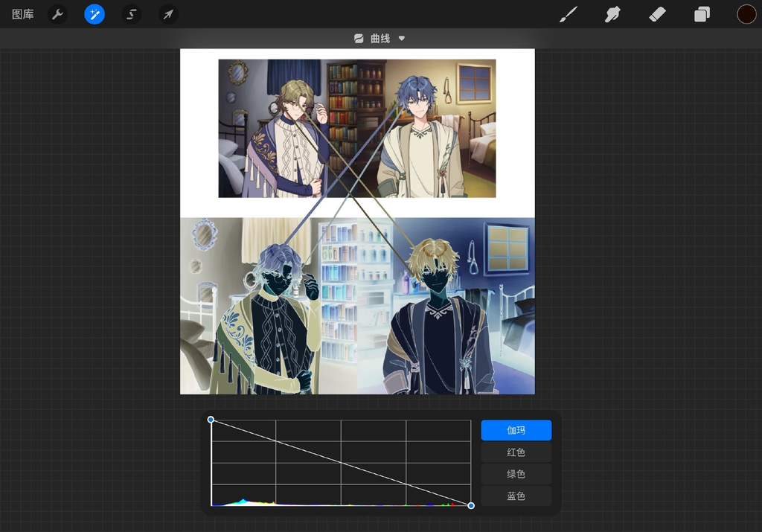The height and width of the screenshot is (532, 762).
Task: Click the top-left curve control point
Action: click(x=211, y=420)
